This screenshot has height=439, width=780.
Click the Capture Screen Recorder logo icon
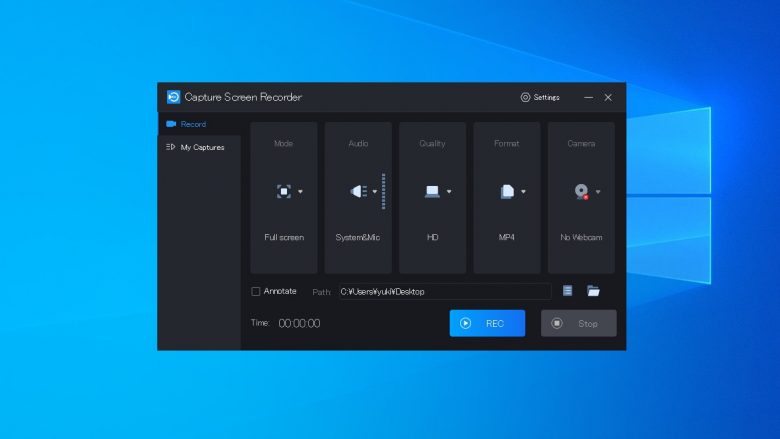click(x=173, y=97)
